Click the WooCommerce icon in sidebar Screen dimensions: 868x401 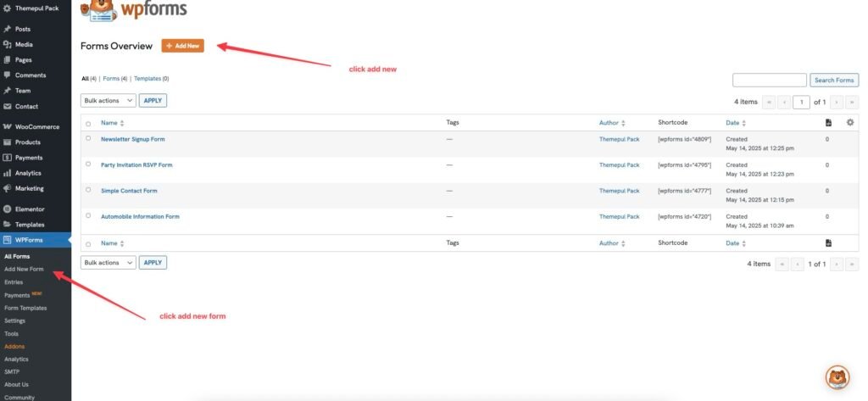click(x=7, y=127)
